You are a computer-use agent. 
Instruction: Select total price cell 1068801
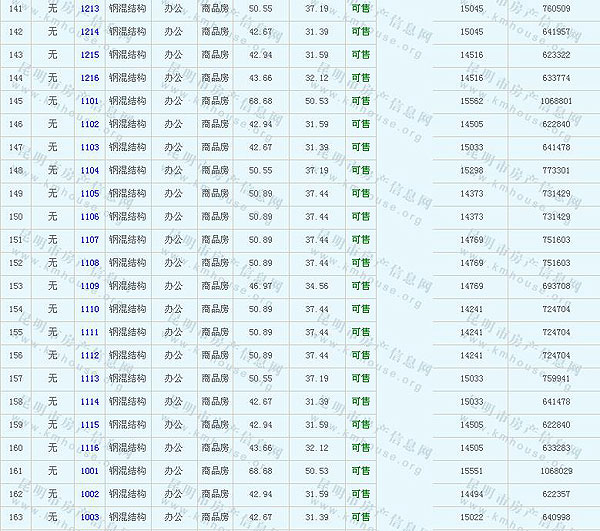pyautogui.click(x=556, y=101)
